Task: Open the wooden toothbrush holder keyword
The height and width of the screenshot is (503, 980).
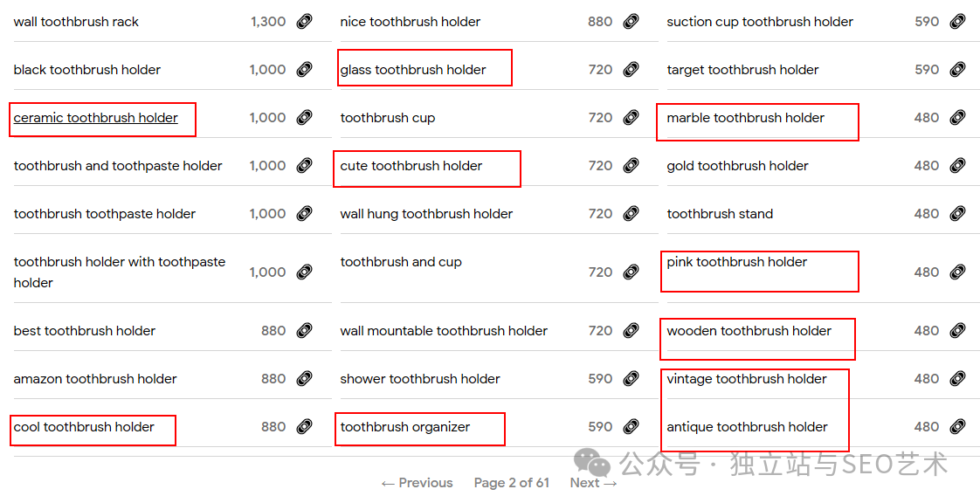Action: coord(749,331)
